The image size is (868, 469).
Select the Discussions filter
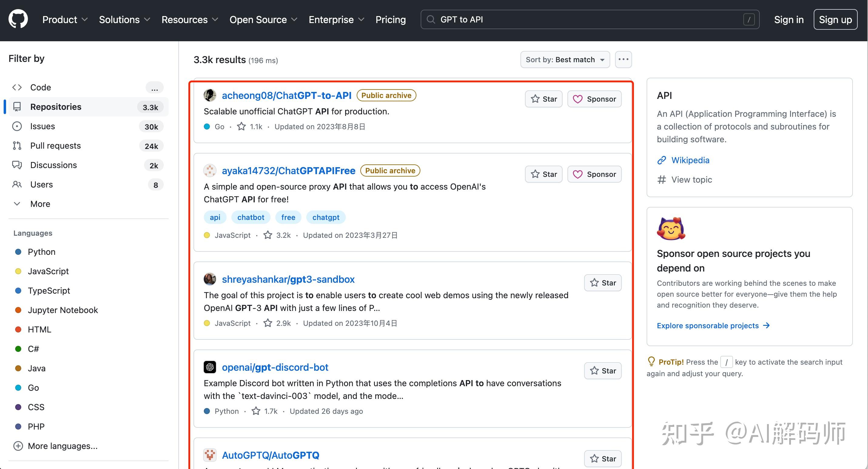88,165
